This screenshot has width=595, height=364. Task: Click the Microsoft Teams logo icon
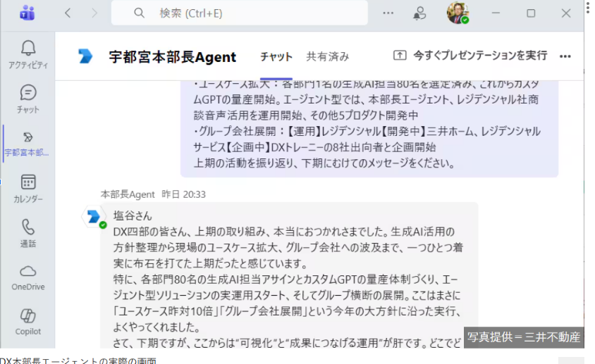pos(27,13)
